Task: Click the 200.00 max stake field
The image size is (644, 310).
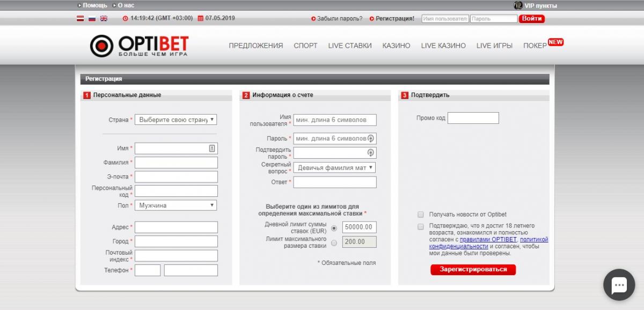Action: [x=360, y=242]
